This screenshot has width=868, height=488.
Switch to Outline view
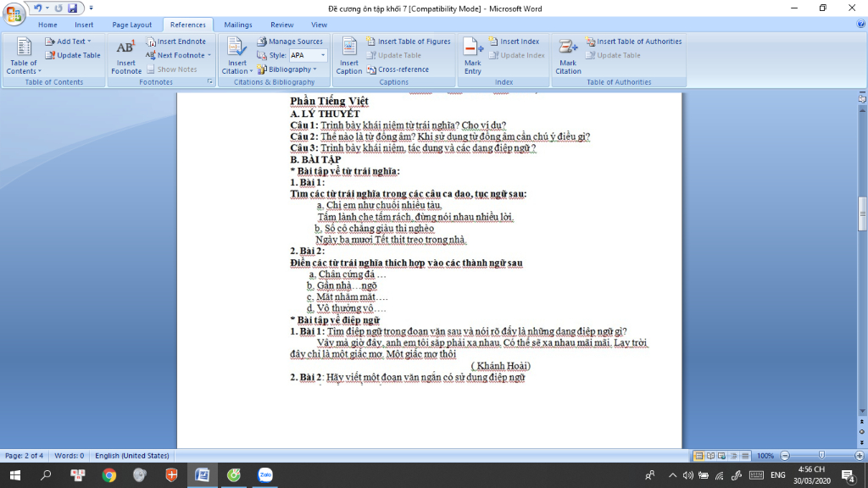point(733,456)
